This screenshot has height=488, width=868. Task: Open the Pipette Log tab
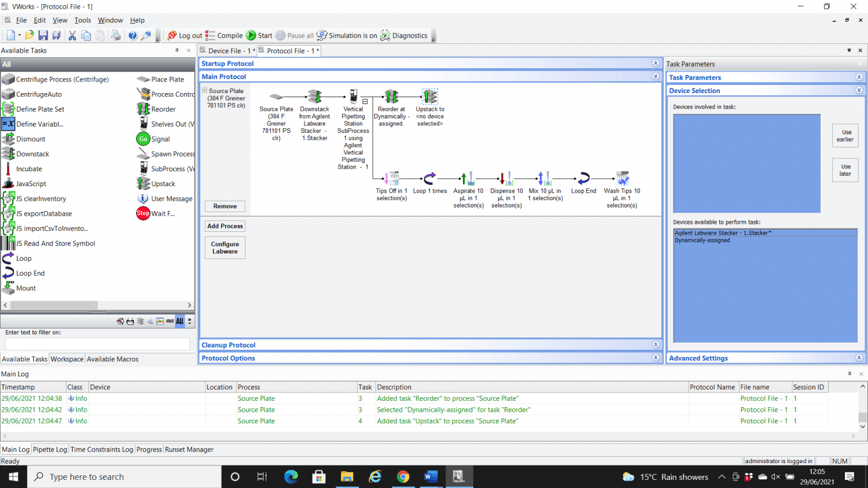(50, 449)
